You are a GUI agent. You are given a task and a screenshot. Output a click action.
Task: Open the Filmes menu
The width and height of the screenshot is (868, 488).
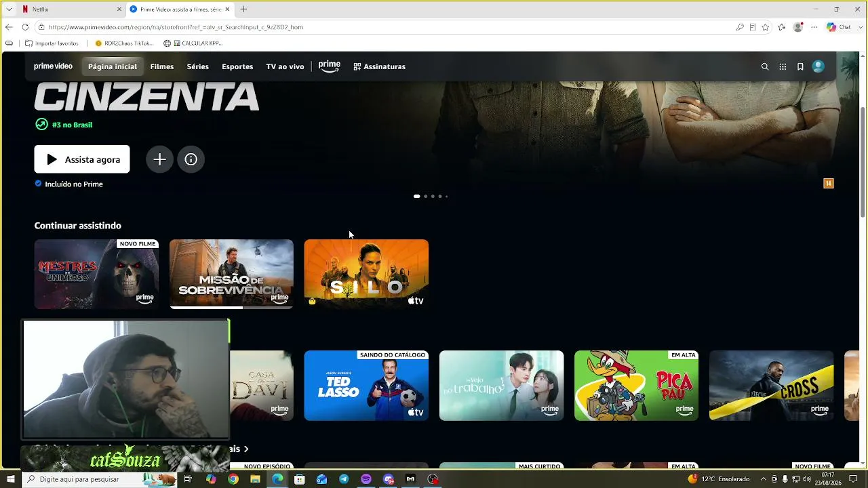coord(162,66)
